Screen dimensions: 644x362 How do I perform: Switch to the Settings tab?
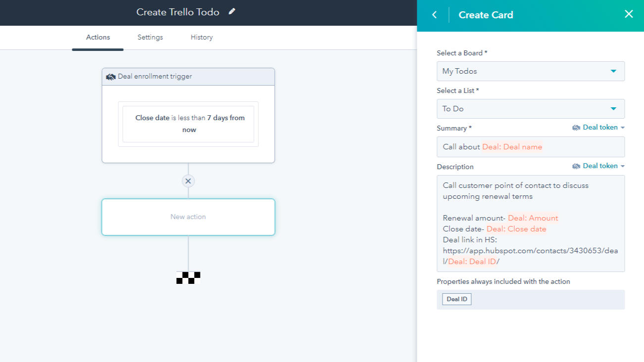click(x=150, y=37)
